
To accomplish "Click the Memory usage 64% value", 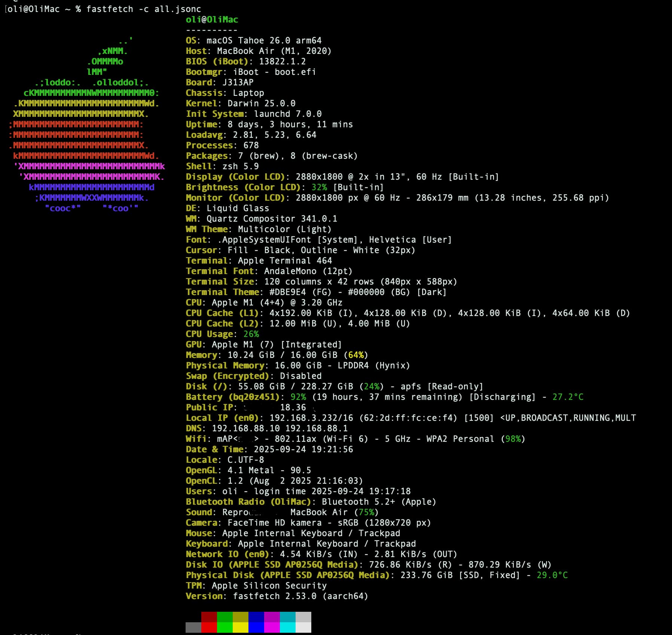I will pos(355,355).
